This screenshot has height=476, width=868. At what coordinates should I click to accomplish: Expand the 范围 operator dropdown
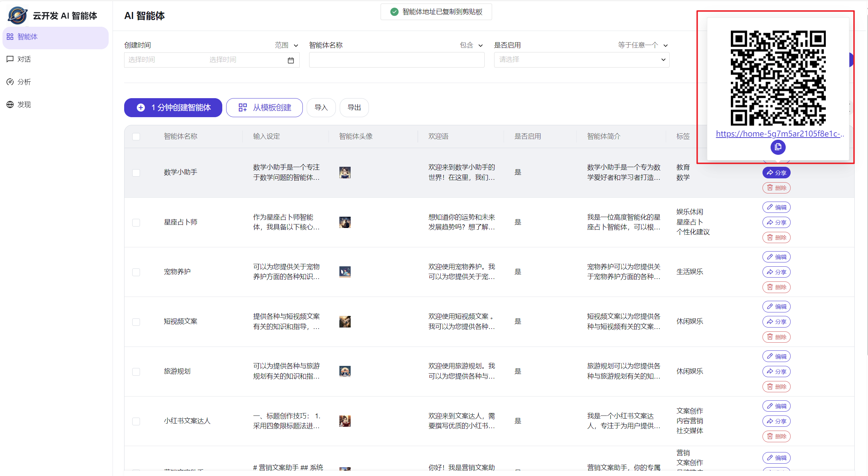pyautogui.click(x=286, y=45)
